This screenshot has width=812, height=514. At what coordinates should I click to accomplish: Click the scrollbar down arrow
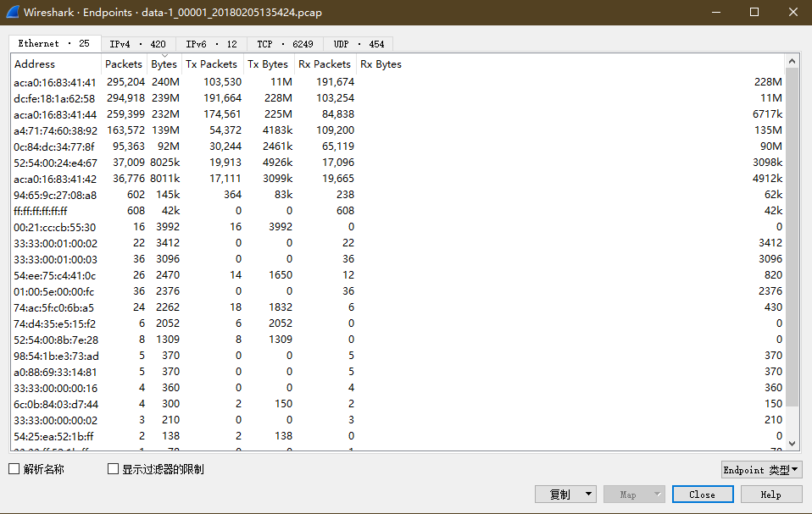click(x=792, y=444)
